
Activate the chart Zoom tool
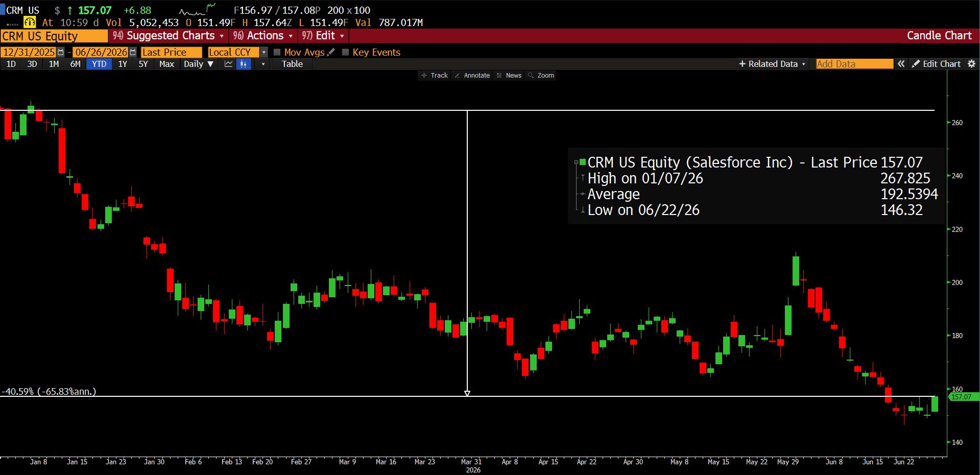(541, 75)
